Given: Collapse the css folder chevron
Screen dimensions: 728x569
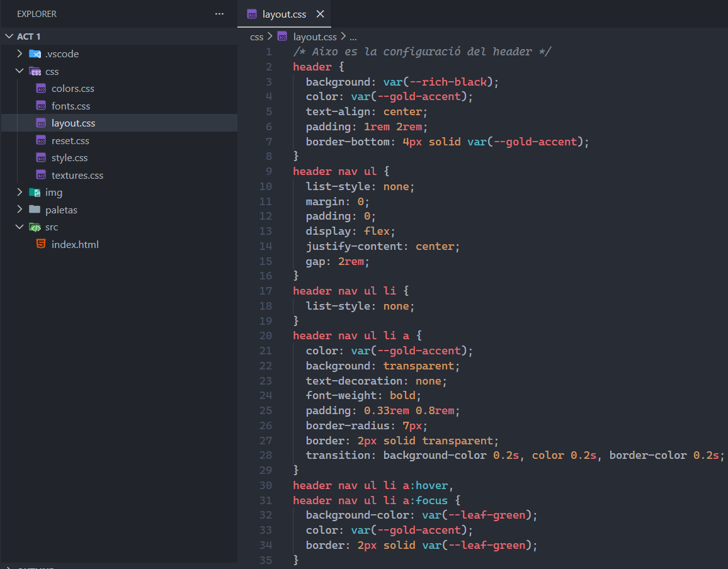Looking at the screenshot, I should [x=20, y=72].
